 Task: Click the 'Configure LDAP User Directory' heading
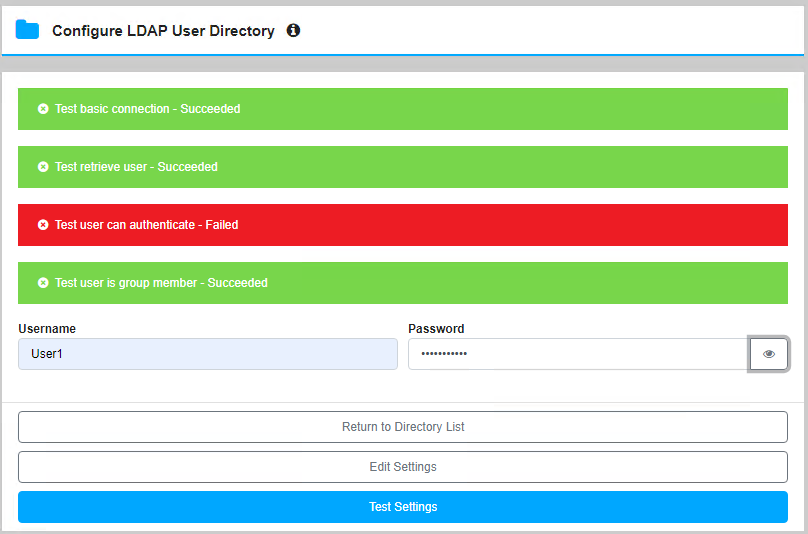coord(163,31)
